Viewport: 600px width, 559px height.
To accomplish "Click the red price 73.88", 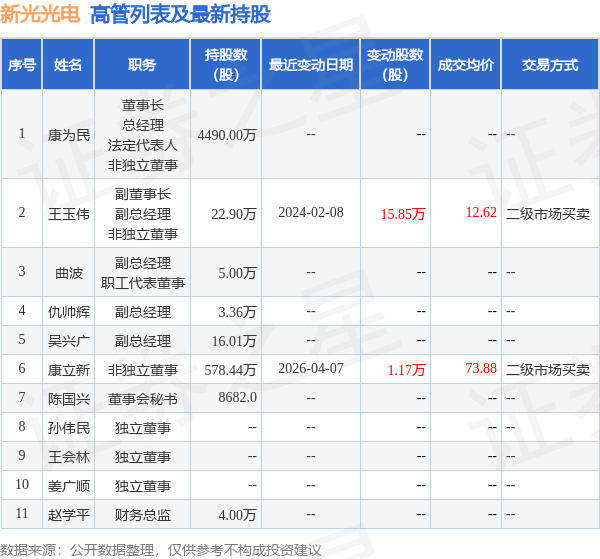I will pyautogui.click(x=481, y=368).
